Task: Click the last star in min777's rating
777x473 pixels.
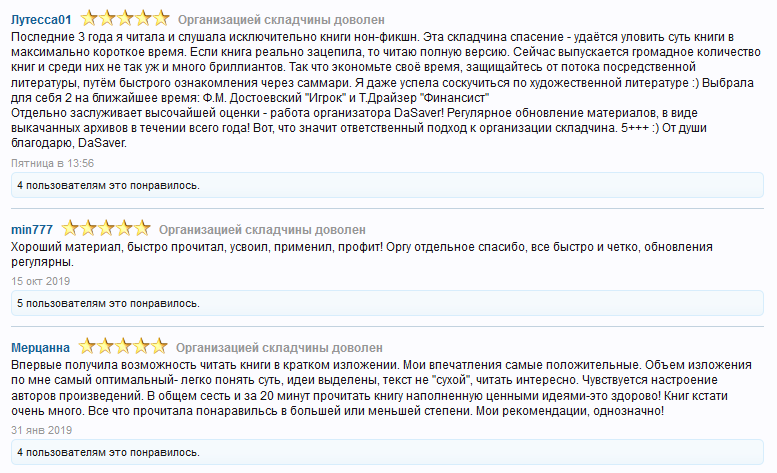Action: pos(142,229)
